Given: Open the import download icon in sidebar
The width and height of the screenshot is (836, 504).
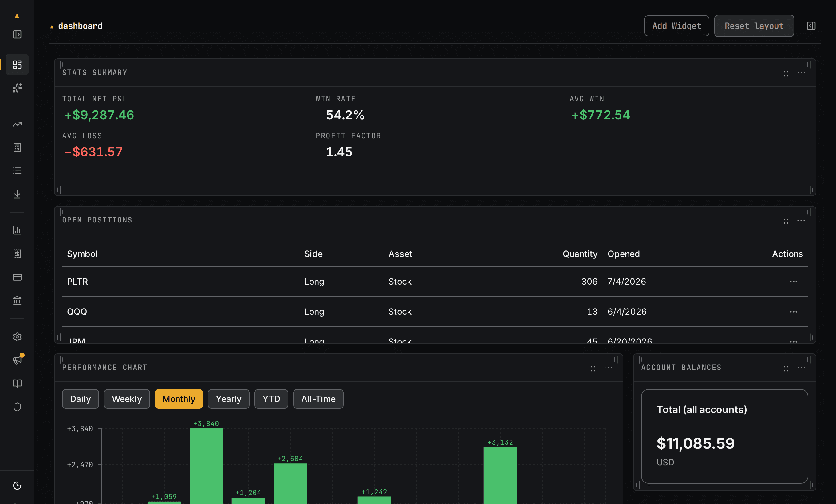Looking at the screenshot, I should (x=17, y=194).
